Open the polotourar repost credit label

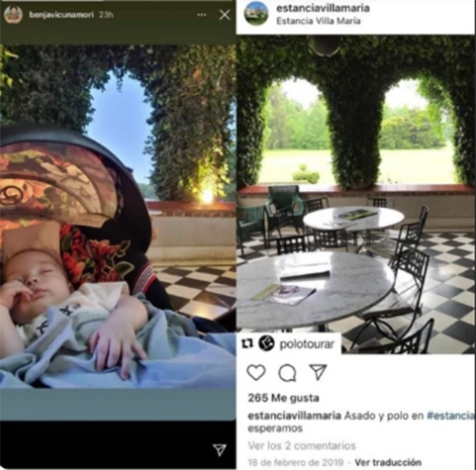click(x=307, y=344)
